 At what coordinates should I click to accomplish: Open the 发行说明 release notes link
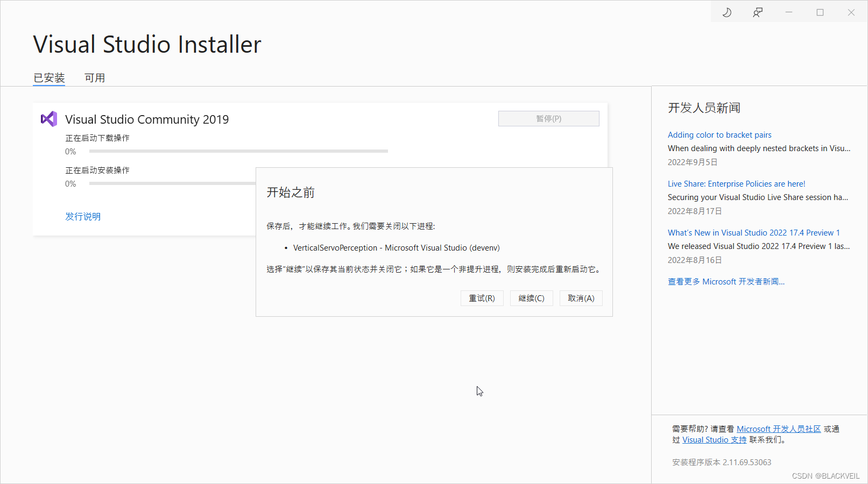click(83, 216)
